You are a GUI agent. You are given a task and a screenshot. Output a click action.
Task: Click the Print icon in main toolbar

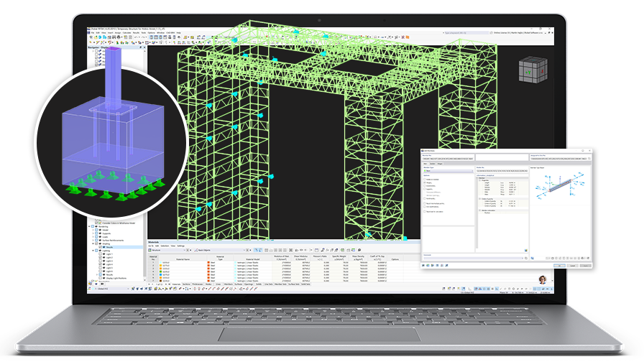coord(119,37)
